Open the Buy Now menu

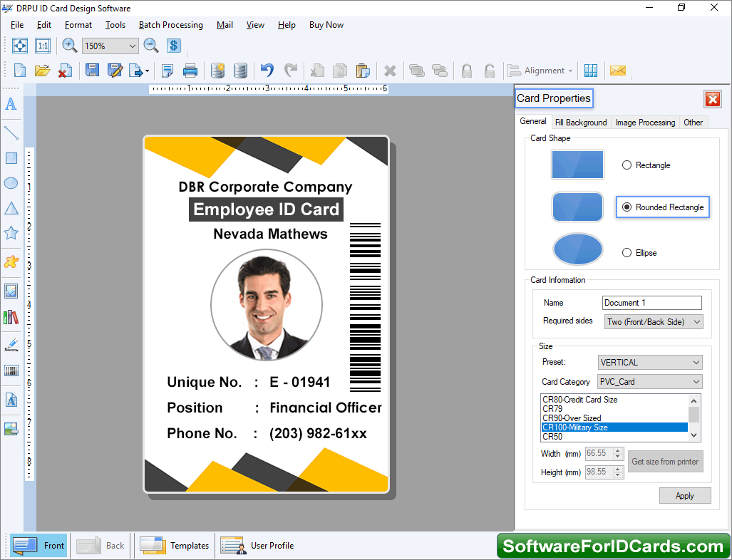326,25
